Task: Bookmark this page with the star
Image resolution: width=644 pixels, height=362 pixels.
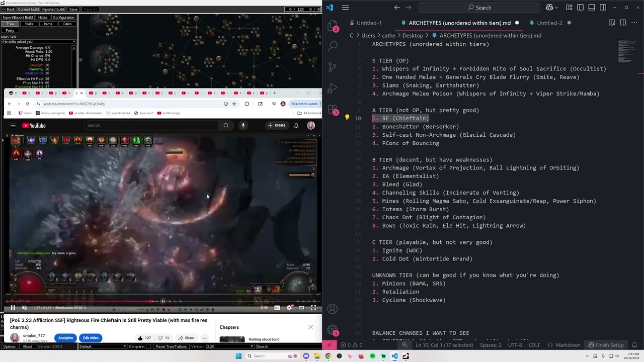Action: [234, 104]
